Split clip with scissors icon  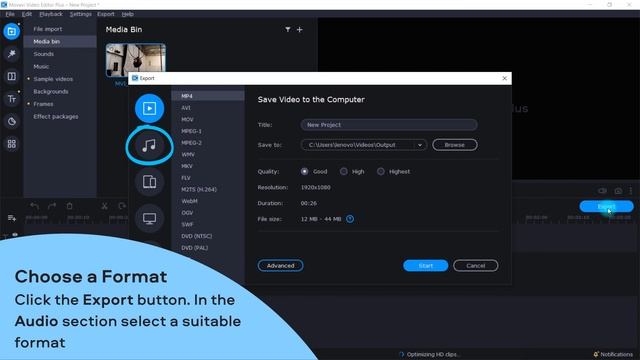(x=104, y=206)
